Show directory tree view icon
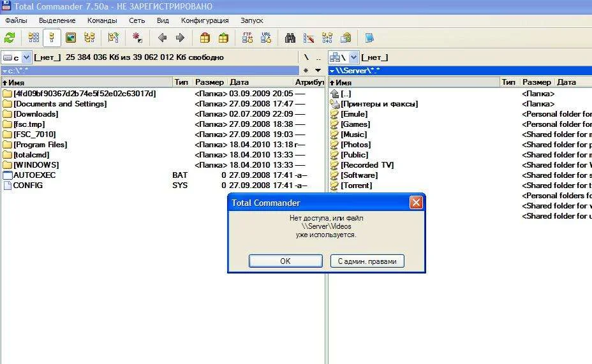Screen dimensions: 592x364 pos(89,38)
